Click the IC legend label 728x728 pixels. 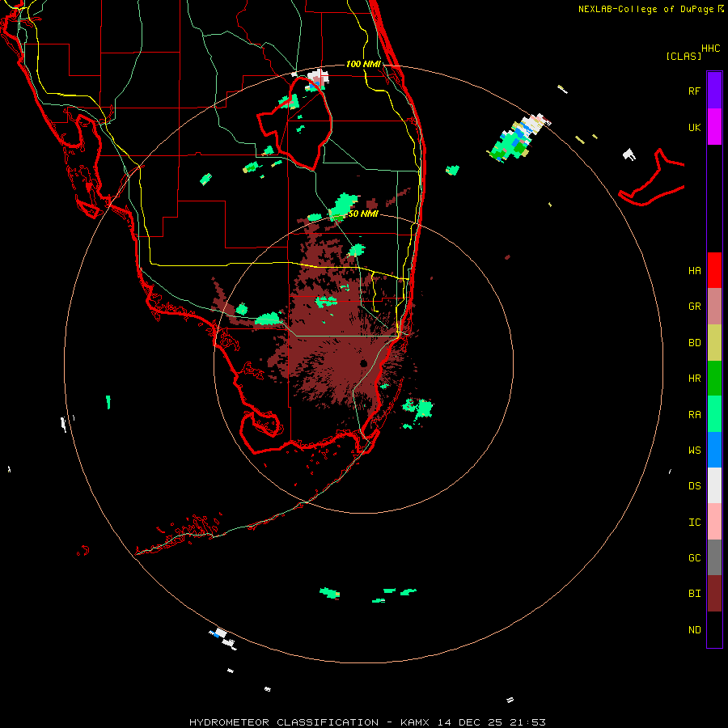pyautogui.click(x=694, y=523)
